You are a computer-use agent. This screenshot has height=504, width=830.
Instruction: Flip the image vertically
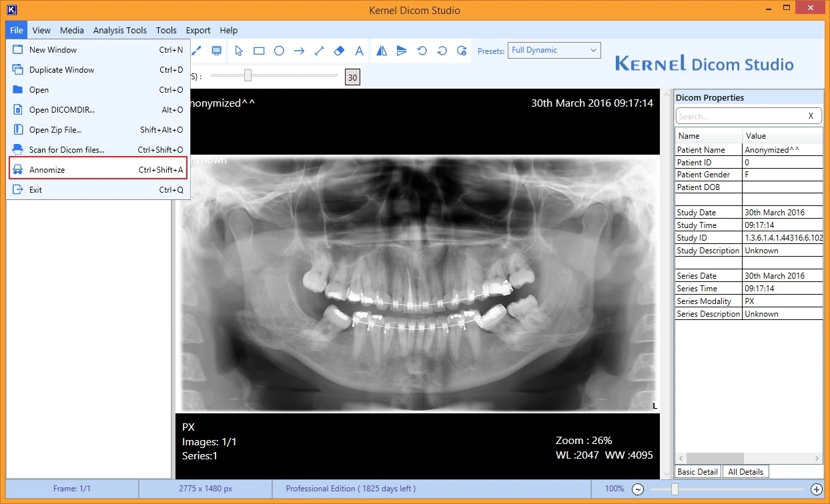click(x=402, y=51)
